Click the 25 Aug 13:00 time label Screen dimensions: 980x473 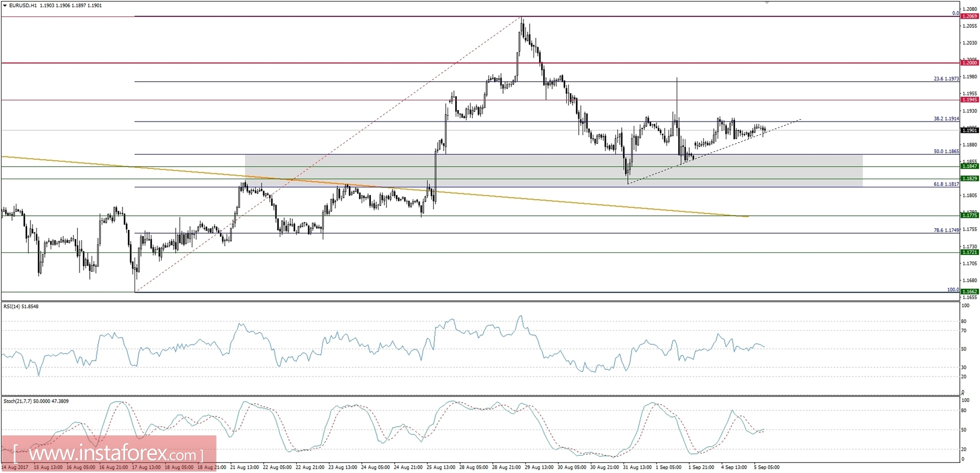pyautogui.click(x=441, y=467)
